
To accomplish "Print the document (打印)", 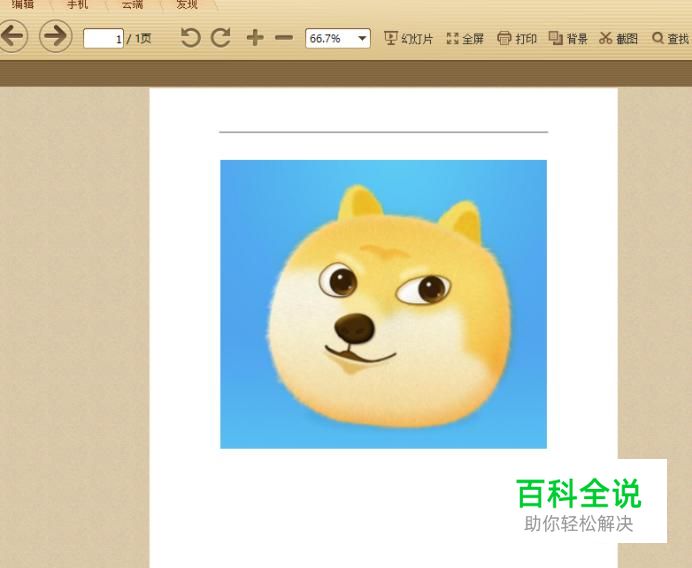I will [x=517, y=39].
